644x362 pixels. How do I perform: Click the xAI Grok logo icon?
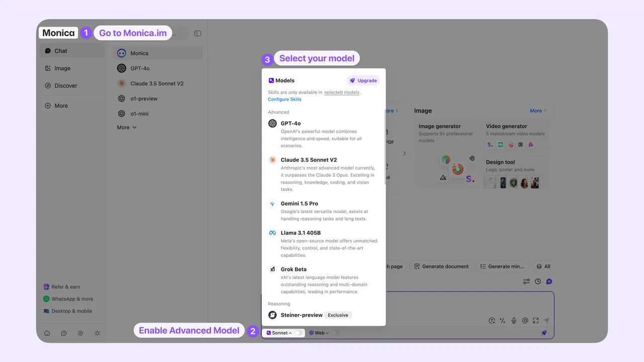tap(272, 269)
